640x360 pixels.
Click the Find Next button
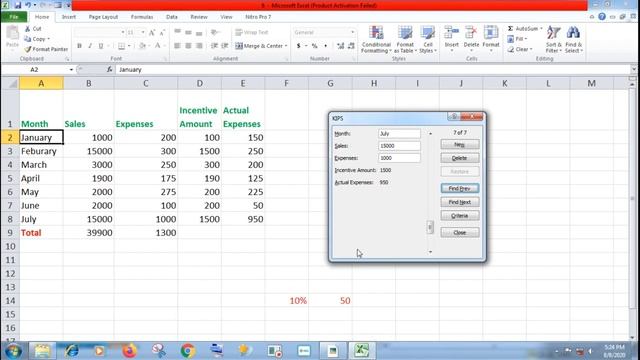(x=460, y=202)
